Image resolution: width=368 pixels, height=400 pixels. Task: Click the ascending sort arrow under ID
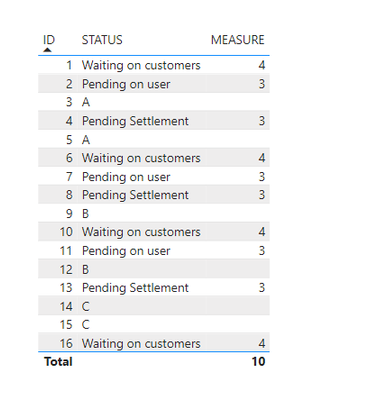[48, 50]
